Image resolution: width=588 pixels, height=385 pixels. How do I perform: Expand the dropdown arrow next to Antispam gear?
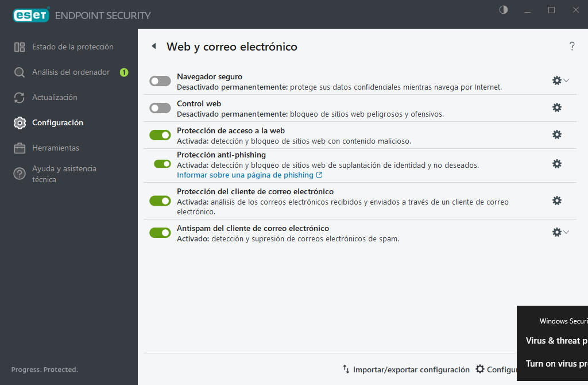pyautogui.click(x=566, y=232)
